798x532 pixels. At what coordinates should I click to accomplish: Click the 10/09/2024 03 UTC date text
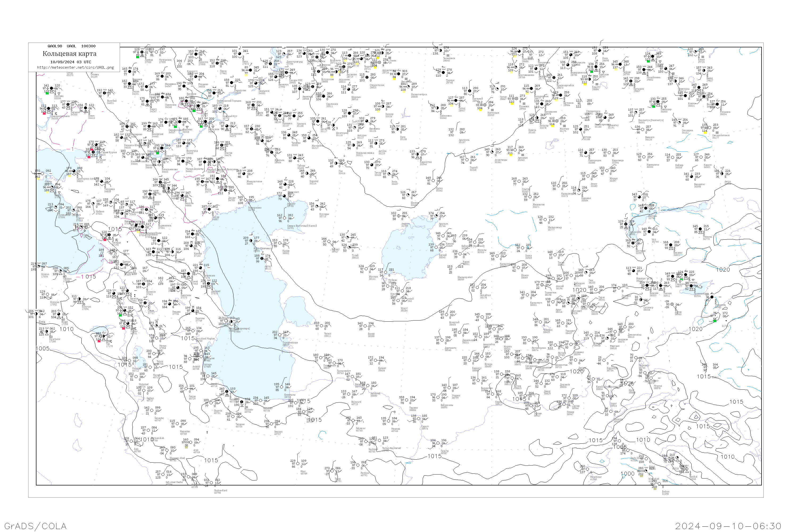[x=70, y=62]
